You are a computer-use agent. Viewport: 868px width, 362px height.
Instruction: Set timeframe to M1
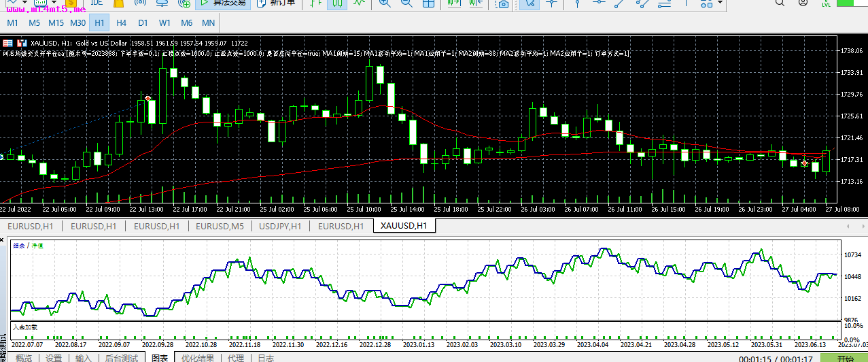click(x=13, y=22)
